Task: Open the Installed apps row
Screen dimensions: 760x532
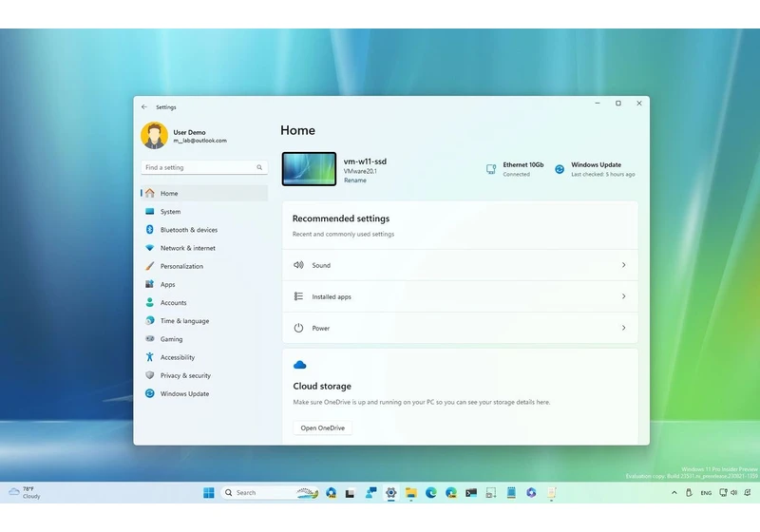Action: pos(460,296)
